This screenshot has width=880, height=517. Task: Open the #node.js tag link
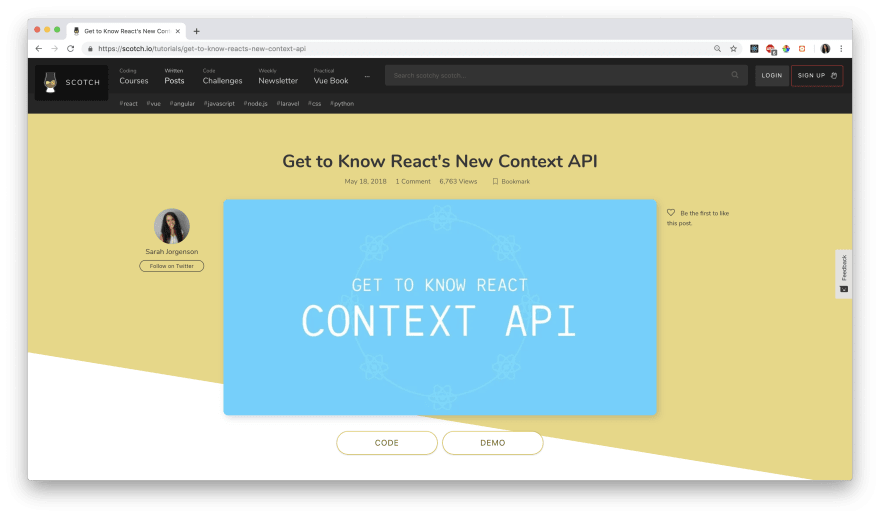coord(255,104)
